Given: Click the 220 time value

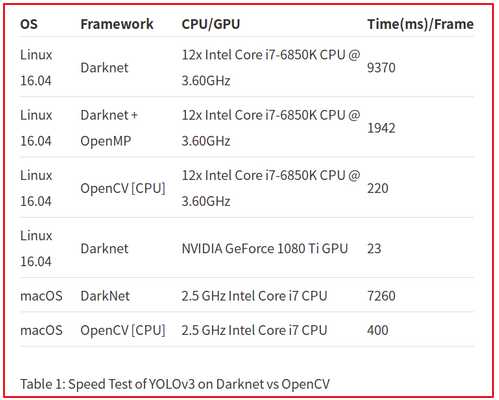Looking at the screenshot, I should click(378, 188).
